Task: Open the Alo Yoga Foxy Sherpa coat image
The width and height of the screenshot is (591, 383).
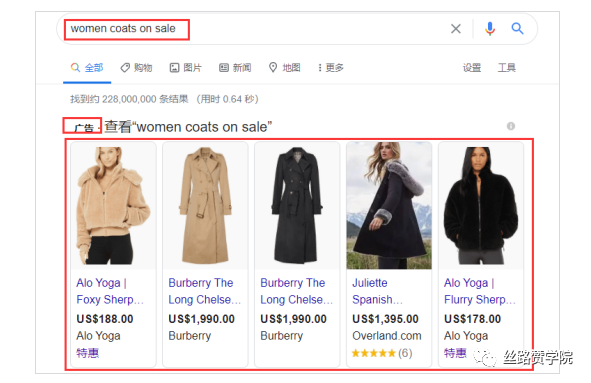Action: coord(113,205)
